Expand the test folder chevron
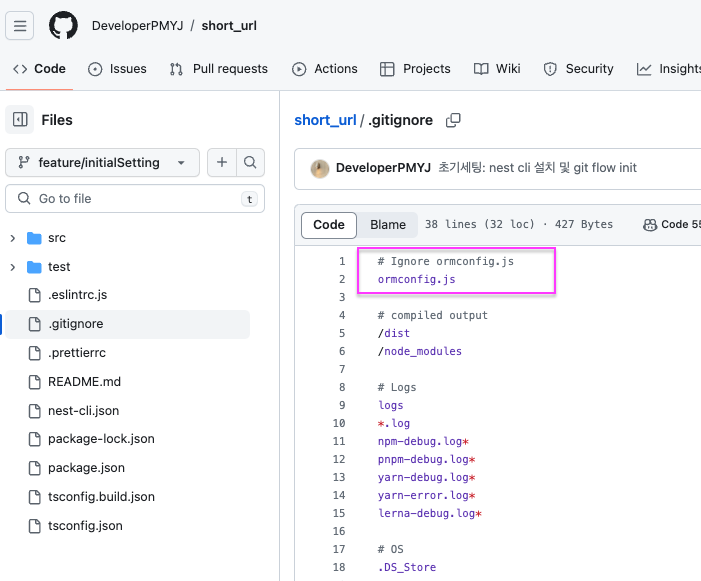The image size is (701, 581). (x=13, y=267)
